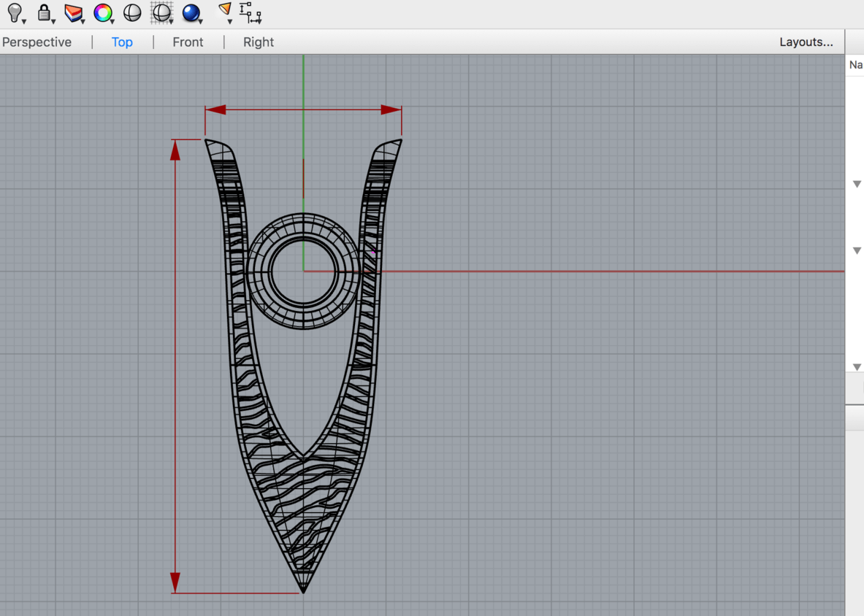Click the light bulb visibility icon
The height and width of the screenshot is (616, 864).
tap(15, 12)
